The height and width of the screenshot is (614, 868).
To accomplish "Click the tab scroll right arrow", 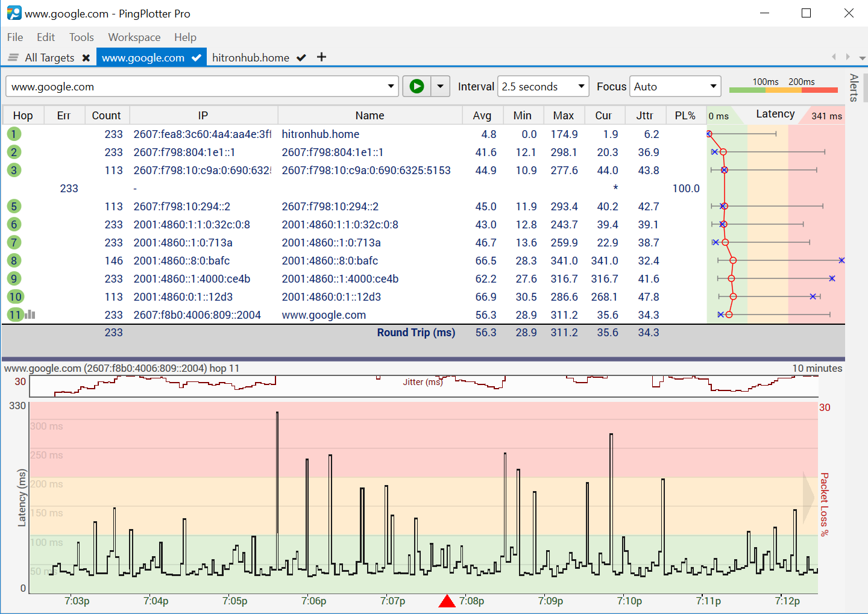I will tap(848, 57).
